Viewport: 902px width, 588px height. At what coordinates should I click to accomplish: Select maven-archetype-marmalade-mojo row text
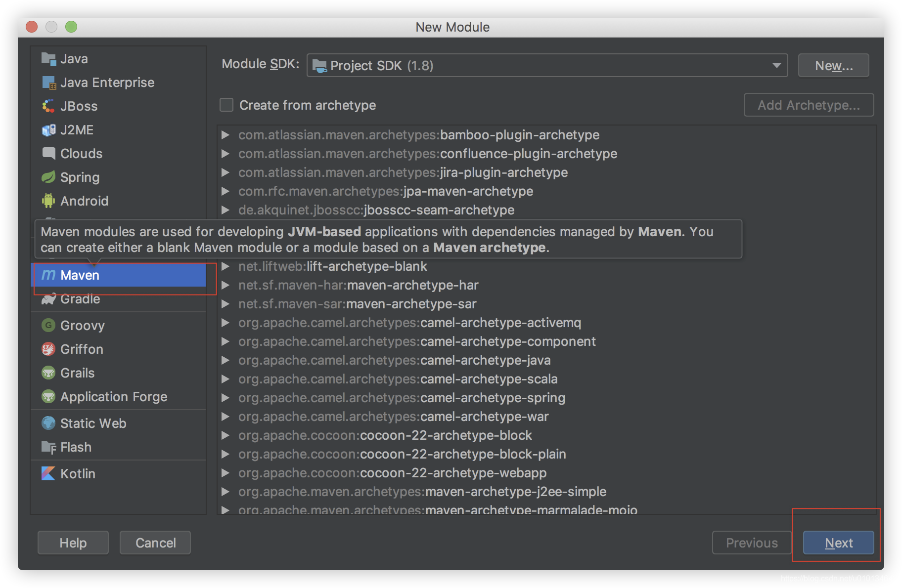(x=438, y=509)
